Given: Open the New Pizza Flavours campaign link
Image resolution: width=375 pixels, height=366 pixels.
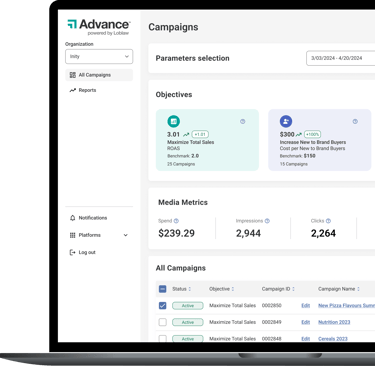Looking at the screenshot, I should pyautogui.click(x=346, y=305).
